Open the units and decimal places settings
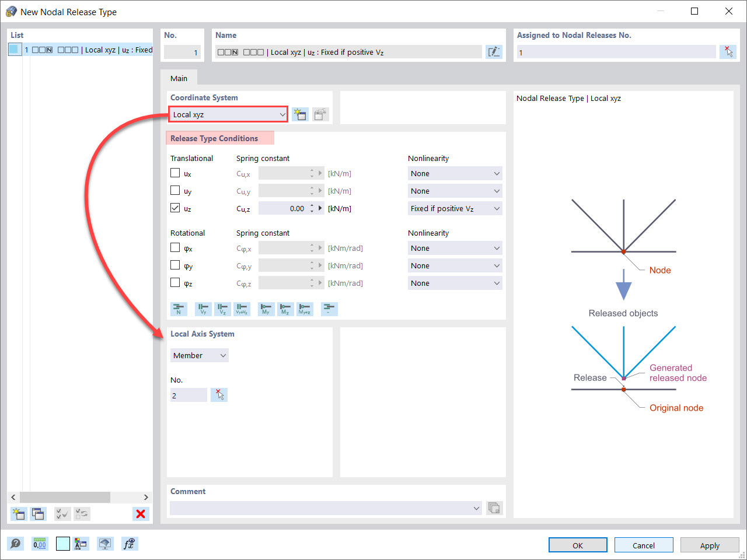The width and height of the screenshot is (747, 560). coord(39,543)
